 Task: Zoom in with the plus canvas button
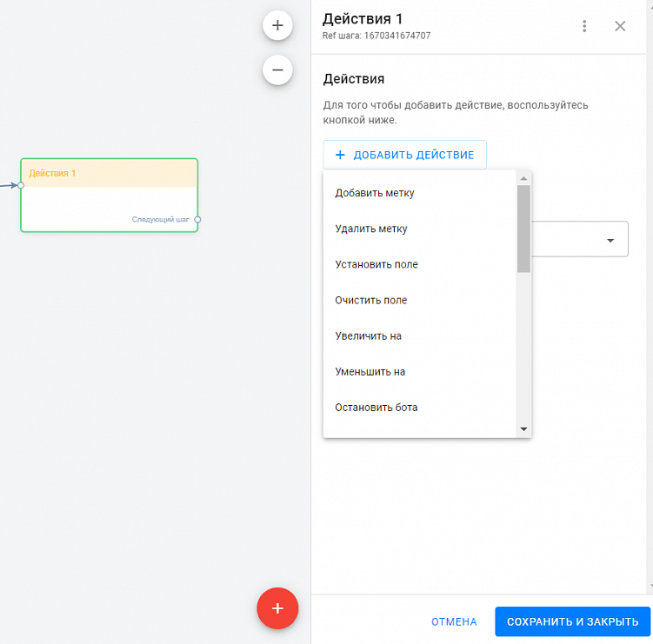pyautogui.click(x=277, y=25)
